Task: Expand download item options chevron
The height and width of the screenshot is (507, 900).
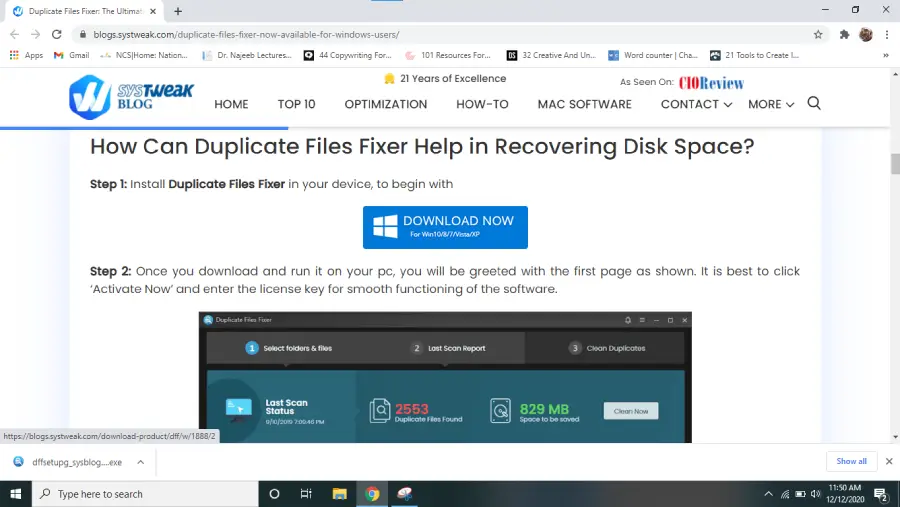Action: click(x=141, y=462)
